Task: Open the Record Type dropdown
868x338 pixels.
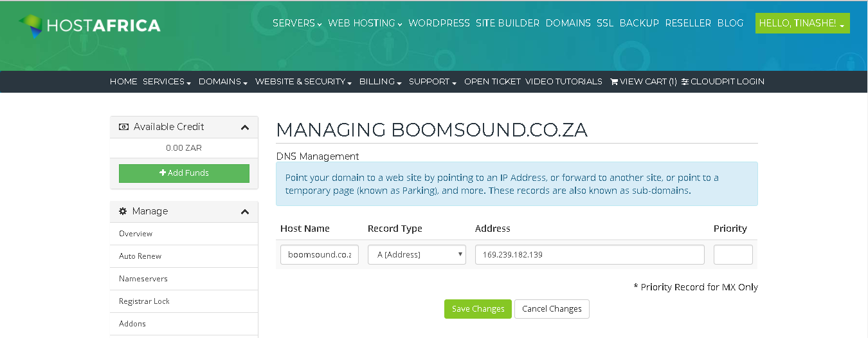Action: point(417,254)
